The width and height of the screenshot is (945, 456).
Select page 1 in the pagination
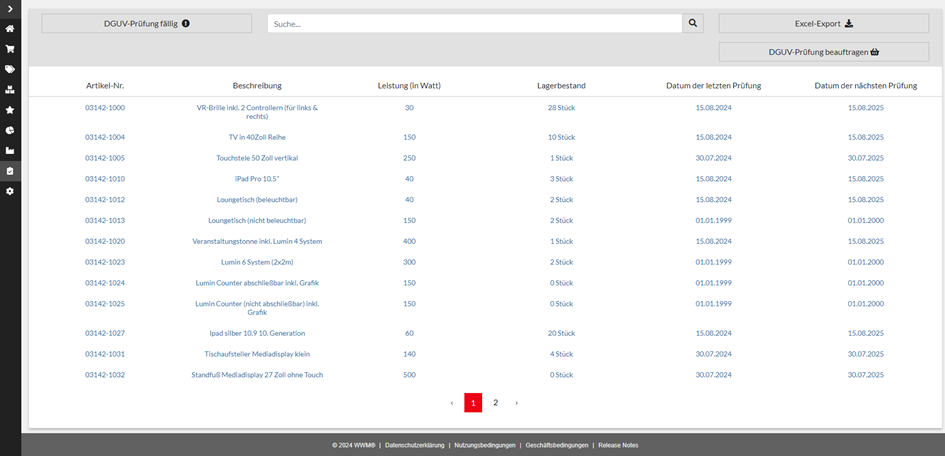[x=473, y=402]
